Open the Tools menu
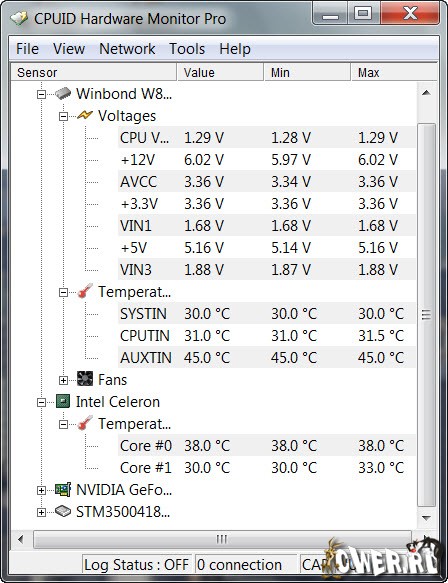Image resolution: width=448 pixels, height=583 pixels. point(187,49)
